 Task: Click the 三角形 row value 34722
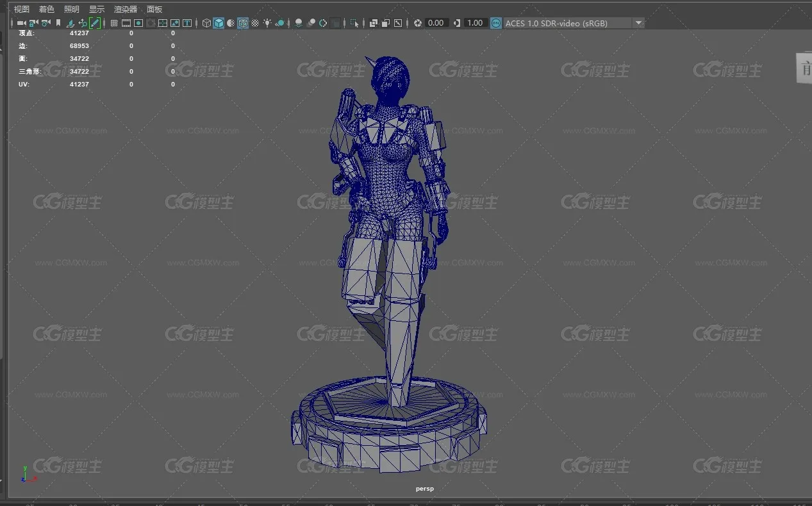click(79, 72)
